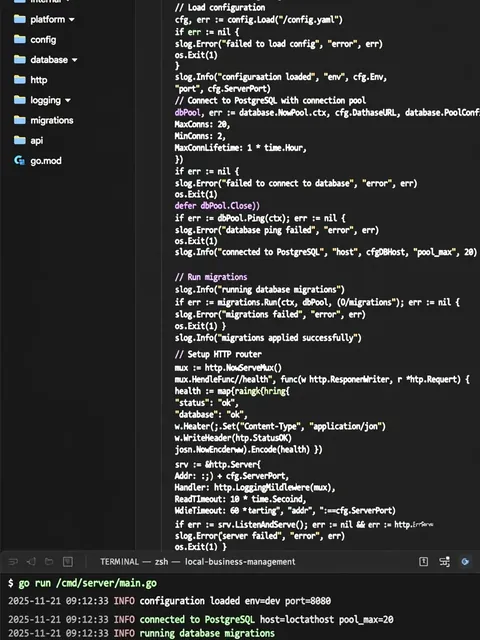Click the left-pointing arrow icon in terminal bar
Viewport: 480px width, 640px height.
pyautogui.click(x=31, y=562)
